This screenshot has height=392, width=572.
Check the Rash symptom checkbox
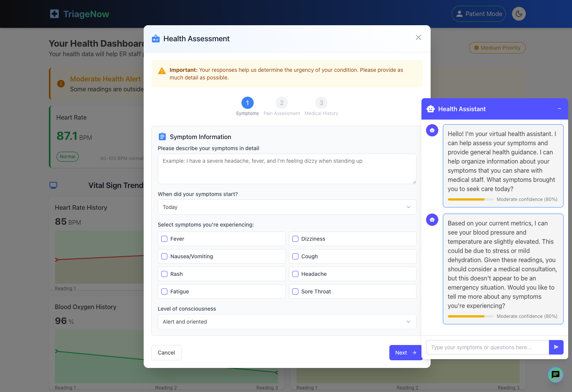[164, 274]
